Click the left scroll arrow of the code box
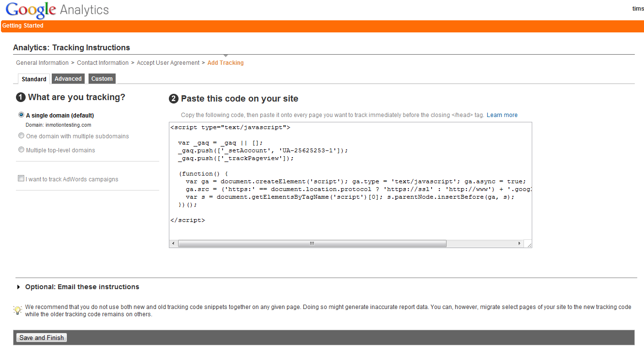This screenshot has height=353, width=644. (174, 243)
